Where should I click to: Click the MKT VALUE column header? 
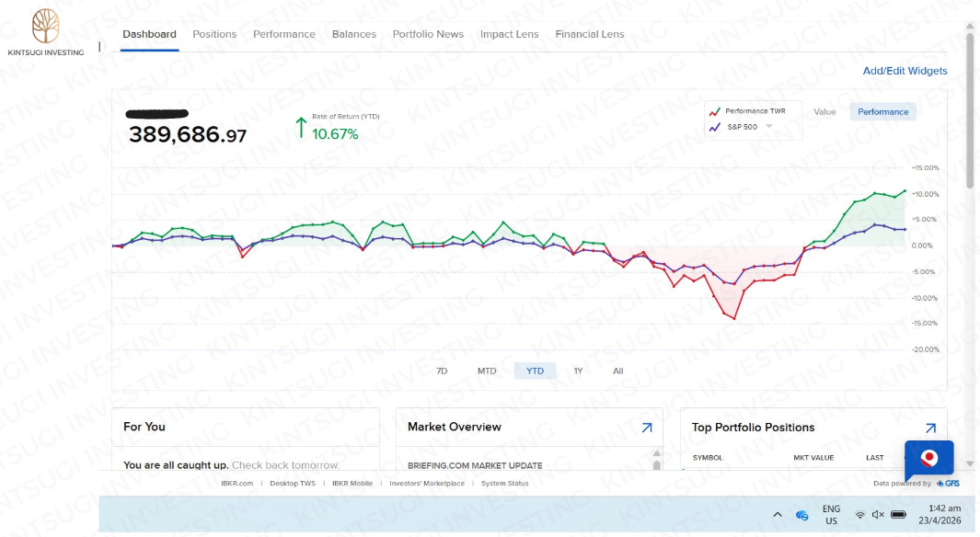point(813,458)
